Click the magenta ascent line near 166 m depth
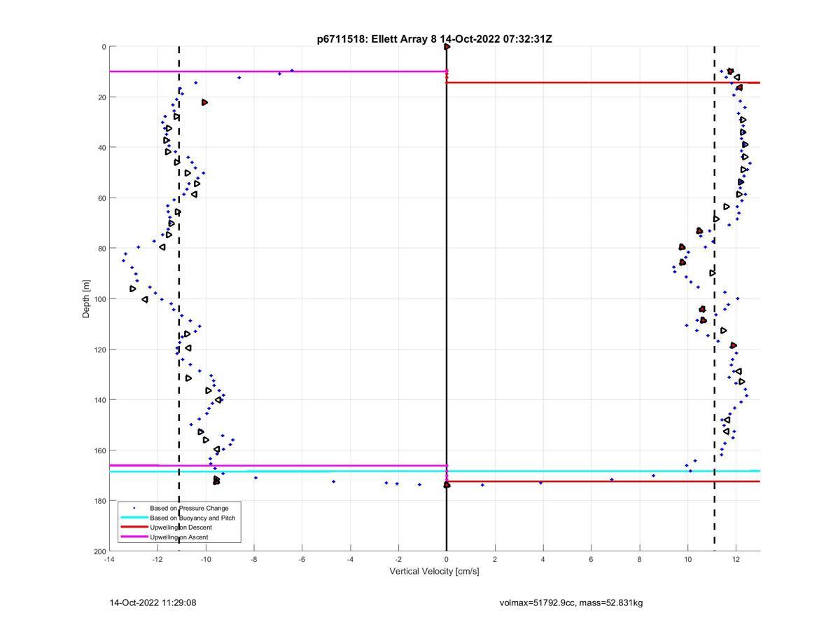The height and width of the screenshot is (620, 840). (278, 465)
